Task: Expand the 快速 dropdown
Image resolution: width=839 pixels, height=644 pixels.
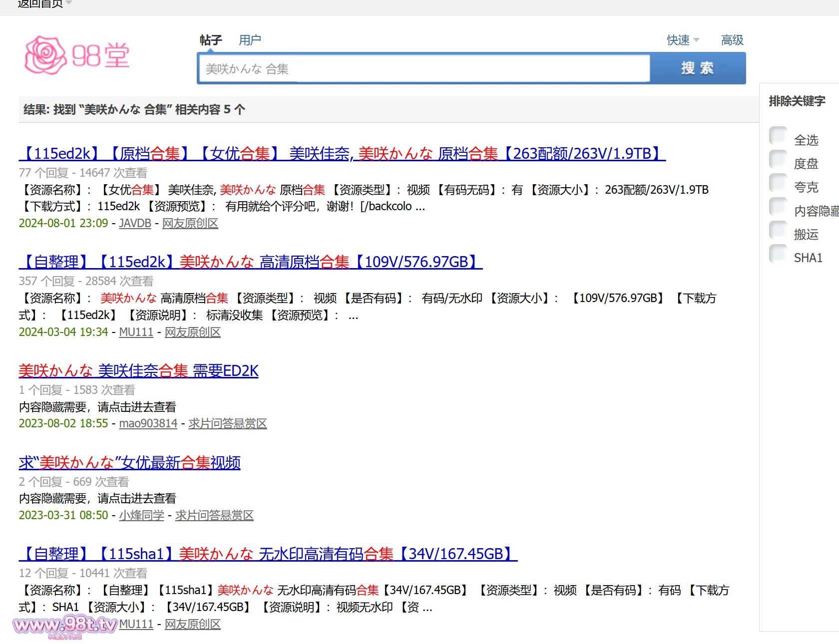Action: (x=683, y=40)
